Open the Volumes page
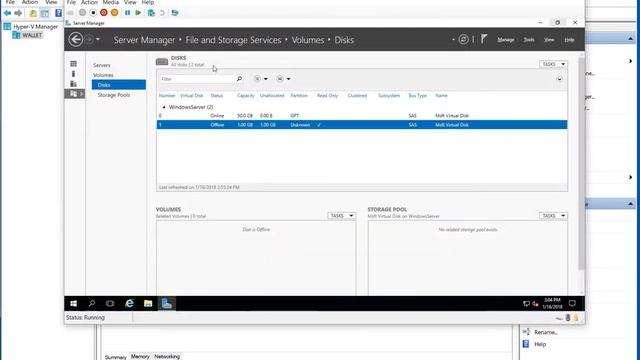 (103, 75)
